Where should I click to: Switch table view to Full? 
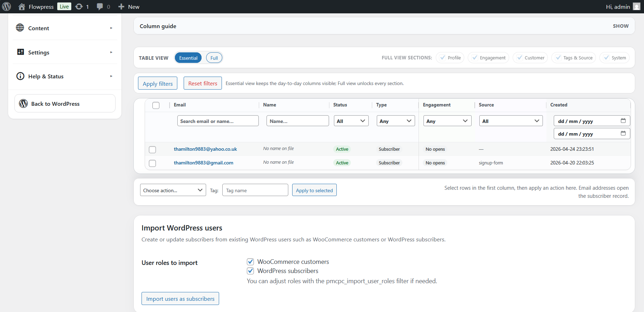[214, 58]
